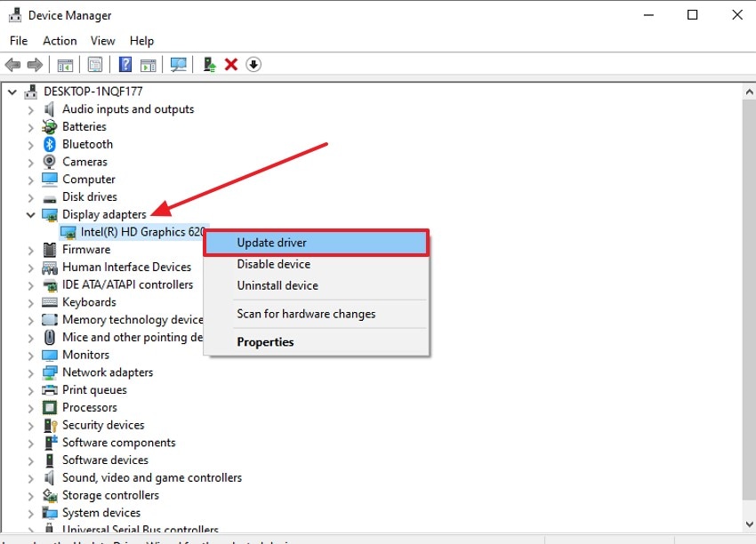Expand the System devices category
Viewport: 756px width, 544px height.
pos(31,513)
